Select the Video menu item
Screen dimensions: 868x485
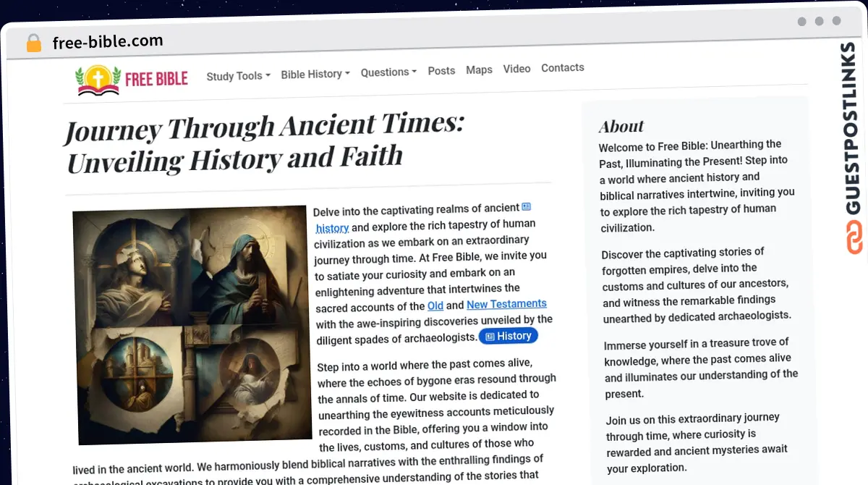(516, 69)
